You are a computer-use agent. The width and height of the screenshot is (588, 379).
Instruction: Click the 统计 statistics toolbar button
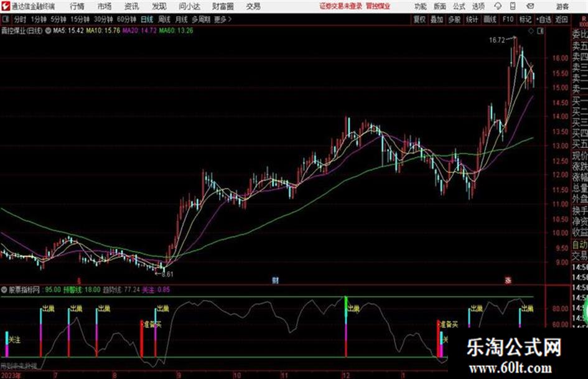coord(472,19)
